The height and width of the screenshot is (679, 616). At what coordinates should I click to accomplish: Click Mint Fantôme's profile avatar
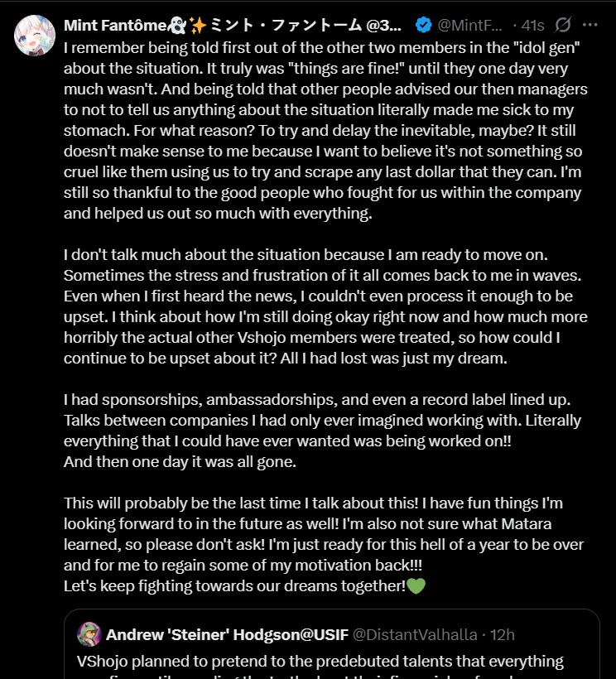click(x=35, y=35)
